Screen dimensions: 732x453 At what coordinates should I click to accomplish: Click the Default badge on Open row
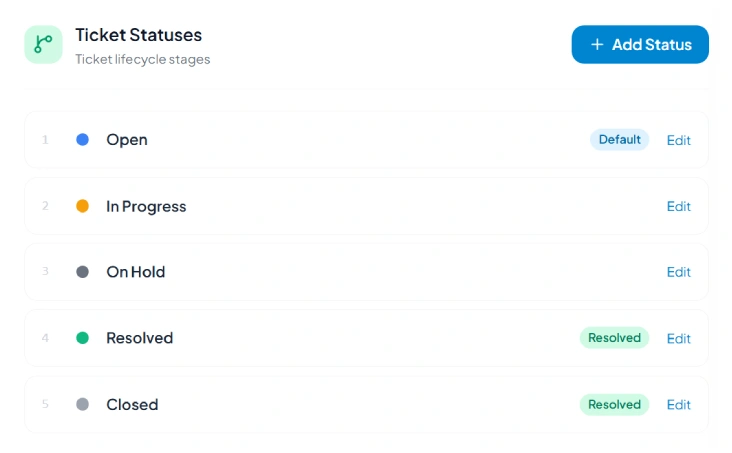point(619,140)
